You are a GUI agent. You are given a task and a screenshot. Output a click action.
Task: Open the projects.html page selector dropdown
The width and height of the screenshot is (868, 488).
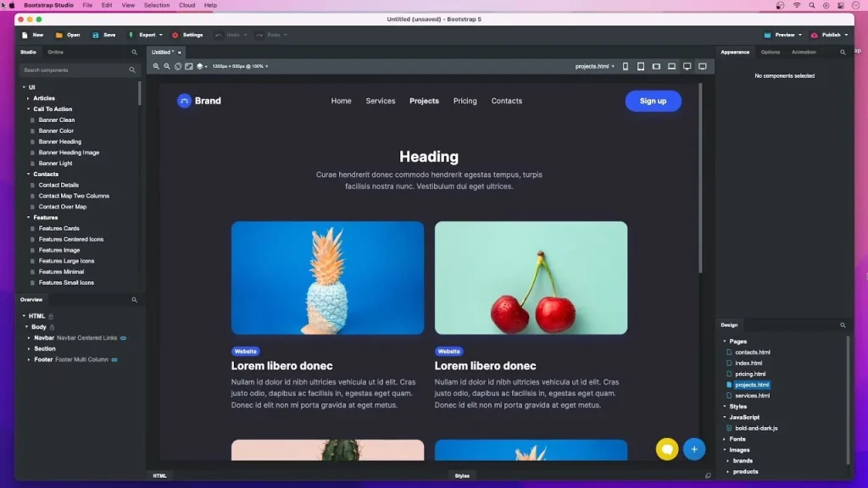(x=594, y=66)
